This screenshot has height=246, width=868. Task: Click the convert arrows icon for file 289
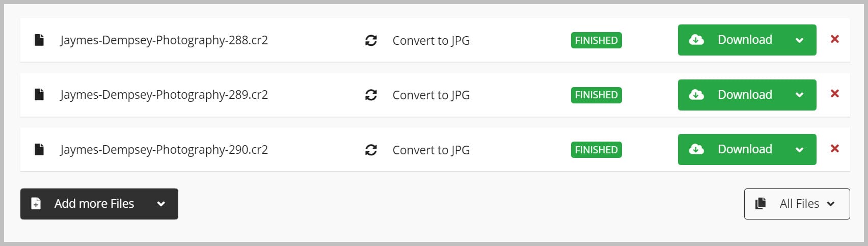point(371,95)
